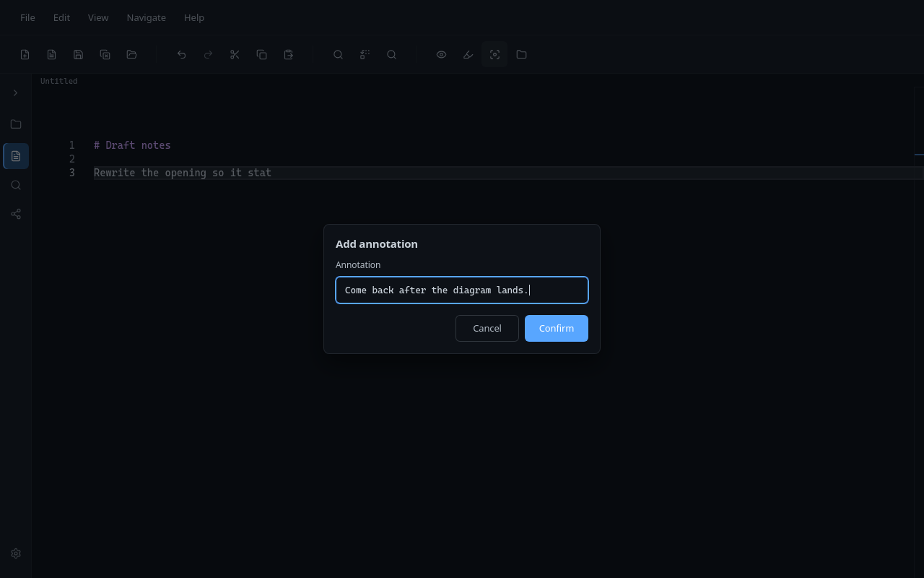This screenshot has height=578, width=924.
Task: Open the Settings gear icon
Action: (16, 553)
